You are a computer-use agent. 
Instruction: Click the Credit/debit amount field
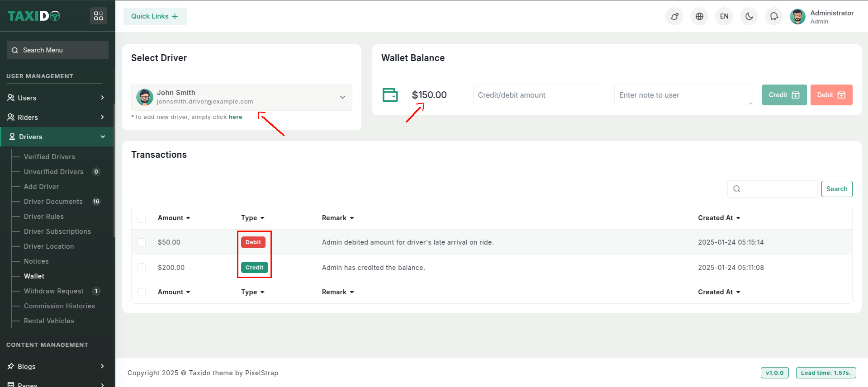(x=539, y=95)
